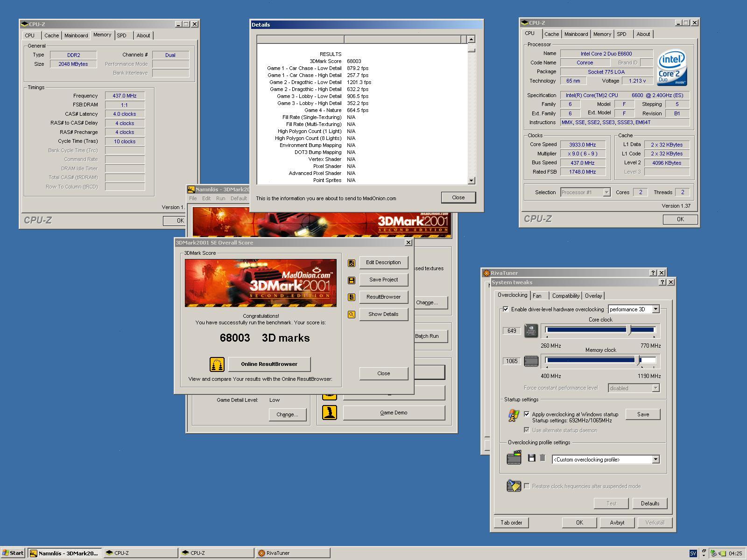Click the Intel Core 2 Duo logo
Viewport: 747px width, 560px height.
672,68
